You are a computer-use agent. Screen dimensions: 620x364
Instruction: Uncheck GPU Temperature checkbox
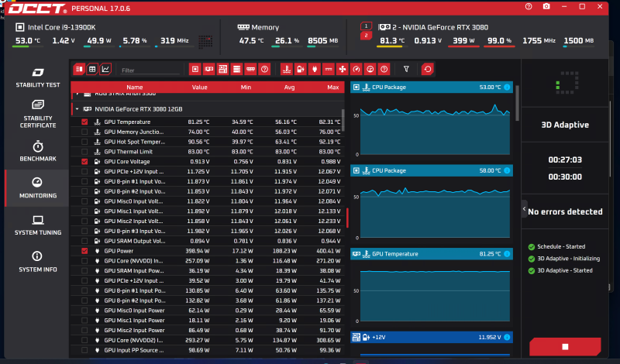click(84, 122)
